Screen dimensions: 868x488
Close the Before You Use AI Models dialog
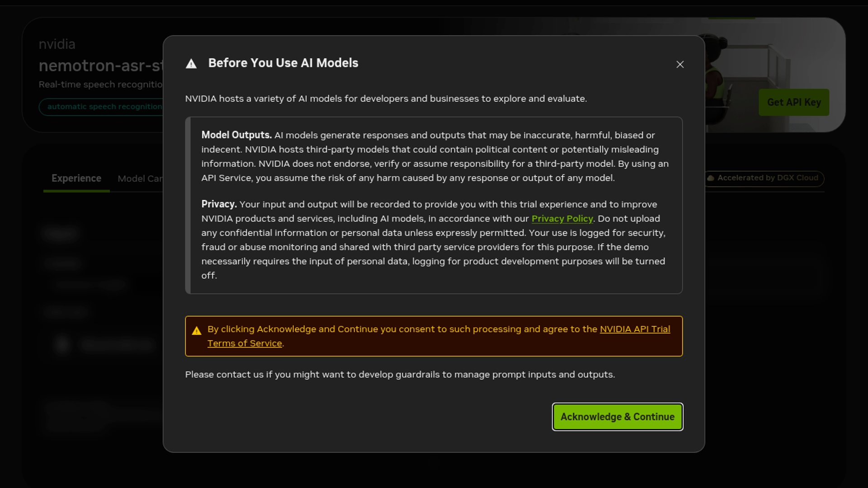680,65
